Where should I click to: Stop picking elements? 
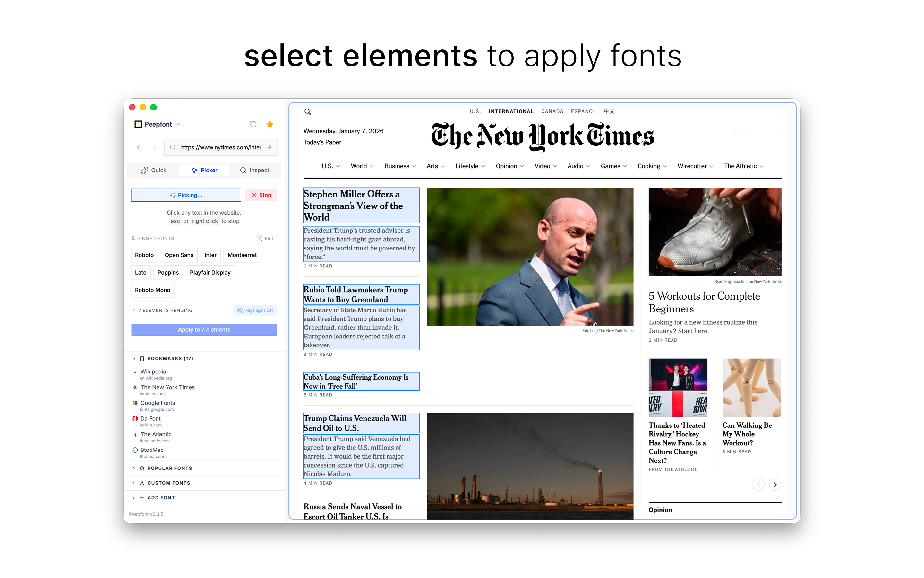point(261,195)
